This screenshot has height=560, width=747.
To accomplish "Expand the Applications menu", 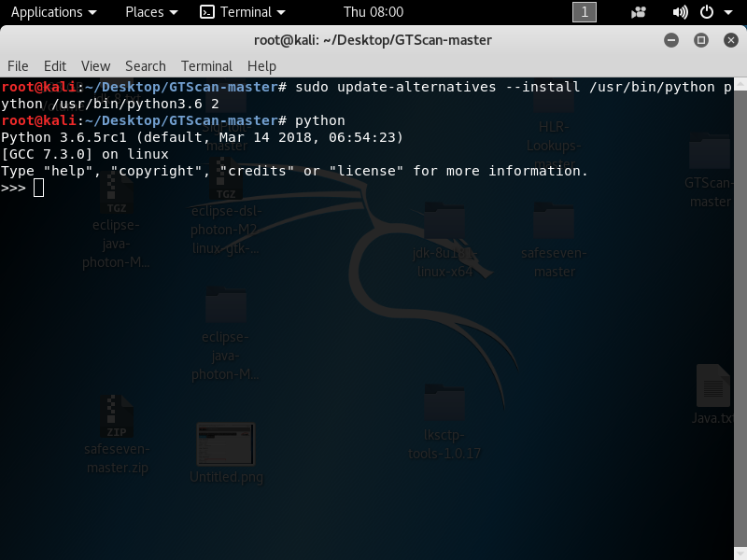I will [x=47, y=12].
